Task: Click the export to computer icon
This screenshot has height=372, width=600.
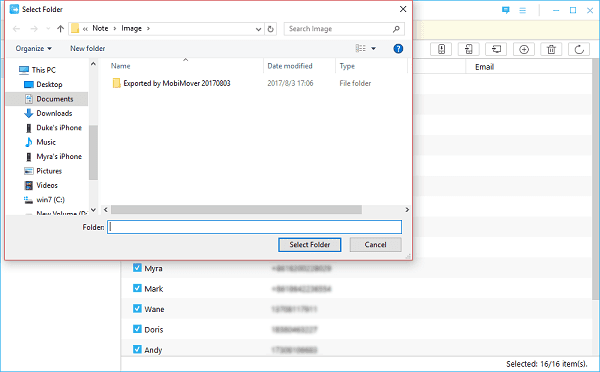Action: (496, 49)
